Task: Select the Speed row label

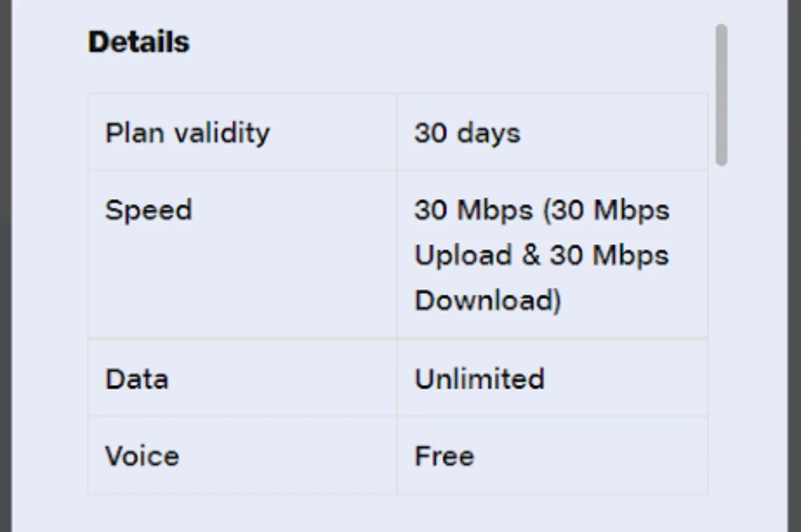Action: [148, 210]
